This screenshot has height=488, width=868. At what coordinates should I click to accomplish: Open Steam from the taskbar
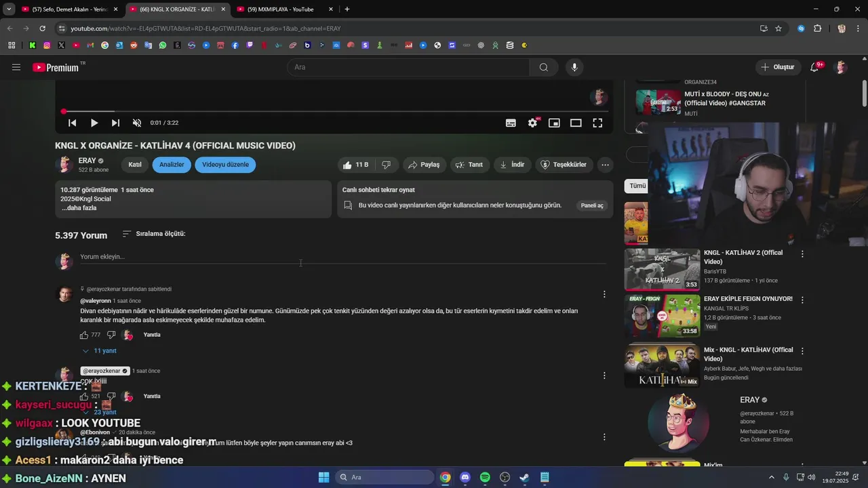tap(524, 477)
